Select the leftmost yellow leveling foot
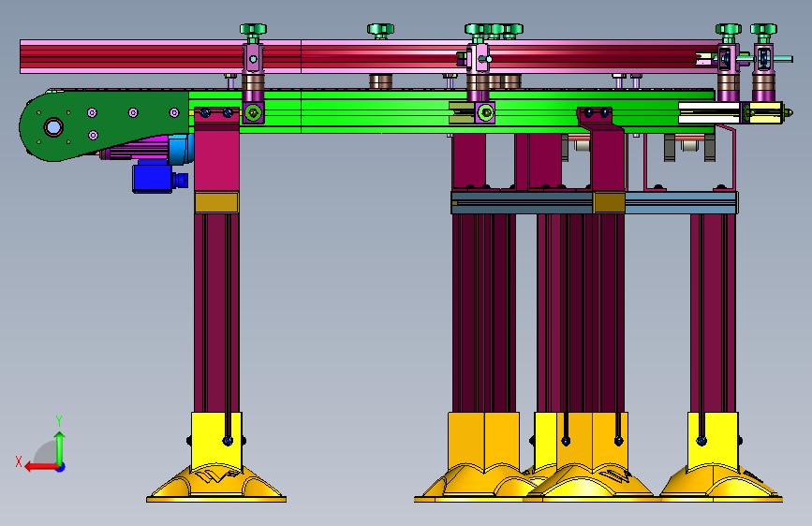The image size is (812, 526). 216,459
